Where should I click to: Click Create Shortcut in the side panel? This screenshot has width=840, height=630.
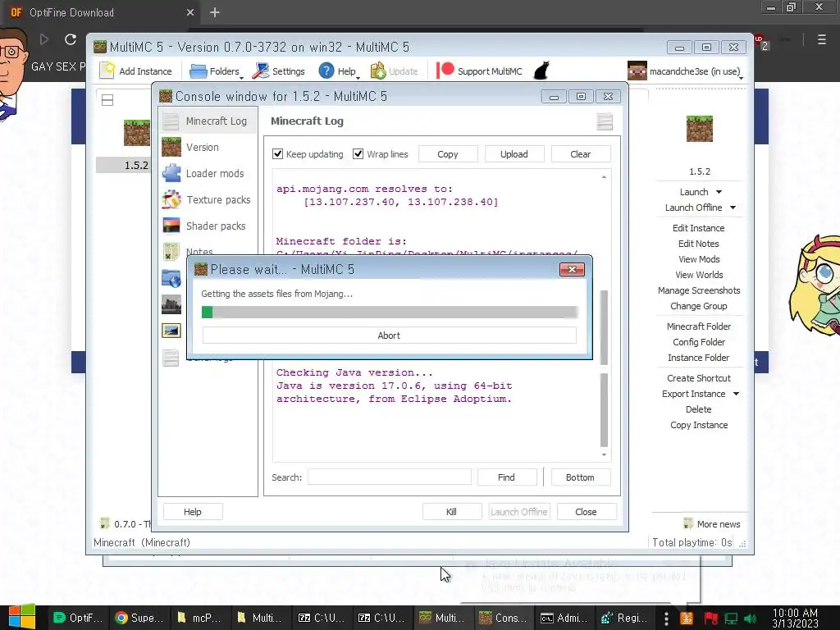click(699, 378)
